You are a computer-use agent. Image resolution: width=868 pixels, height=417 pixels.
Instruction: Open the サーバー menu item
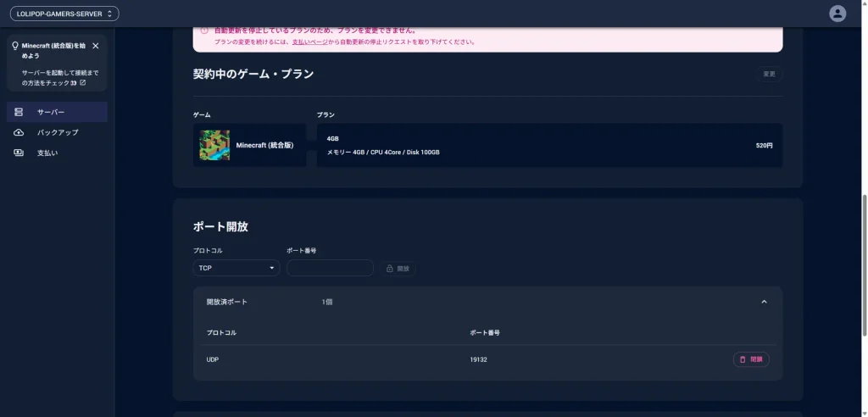[57, 112]
